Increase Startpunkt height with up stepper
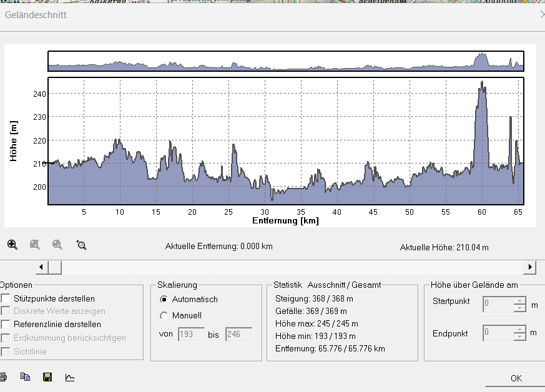Viewport: 545px width, 392px height. coord(519,301)
